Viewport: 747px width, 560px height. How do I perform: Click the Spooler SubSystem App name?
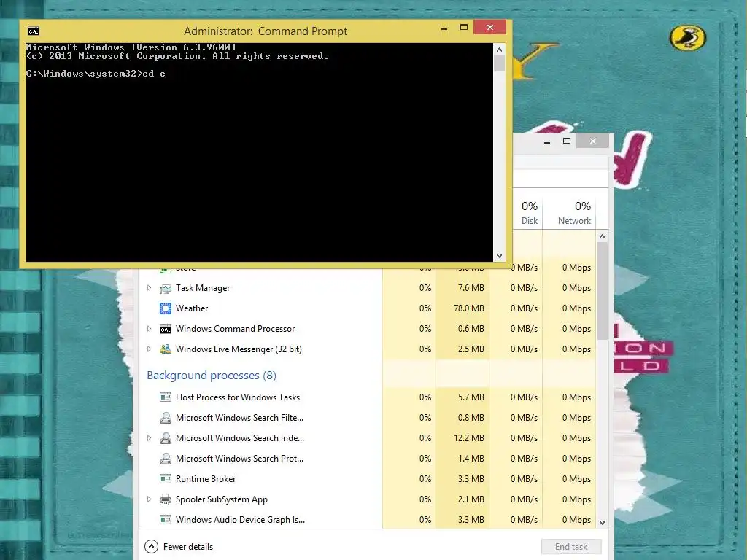(222, 499)
